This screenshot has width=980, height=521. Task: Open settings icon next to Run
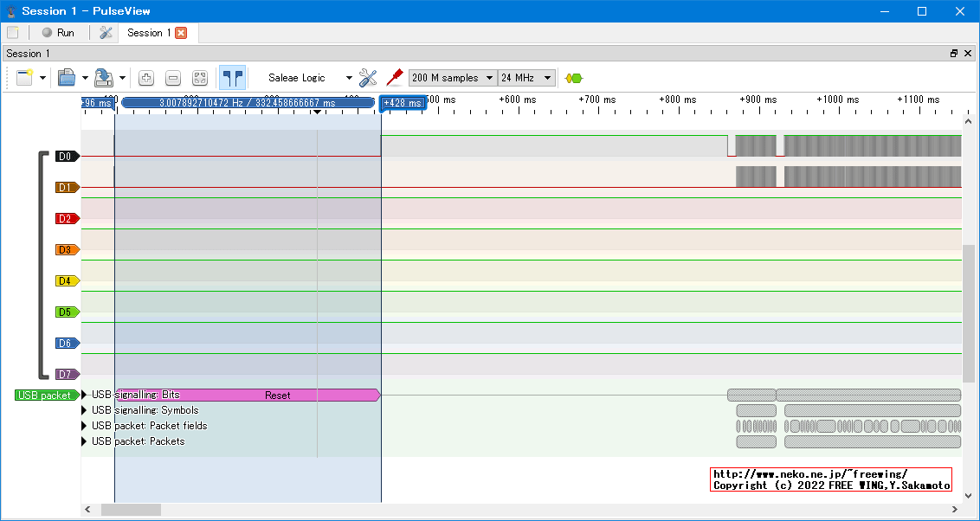point(106,33)
